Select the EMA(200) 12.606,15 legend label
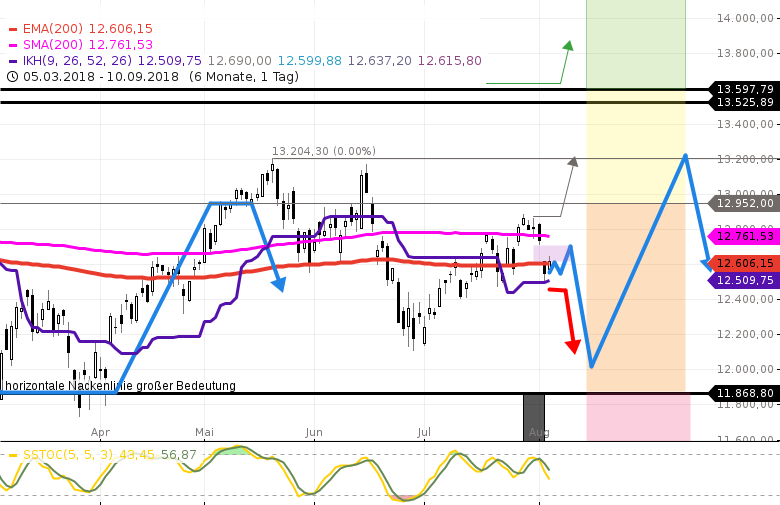Image resolution: width=780 pixels, height=505 pixels. point(88,29)
